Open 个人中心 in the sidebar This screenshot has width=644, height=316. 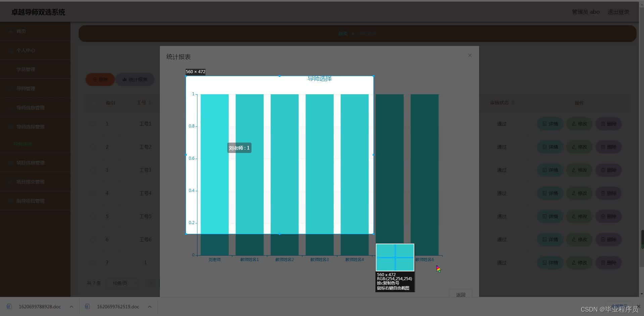click(35, 50)
